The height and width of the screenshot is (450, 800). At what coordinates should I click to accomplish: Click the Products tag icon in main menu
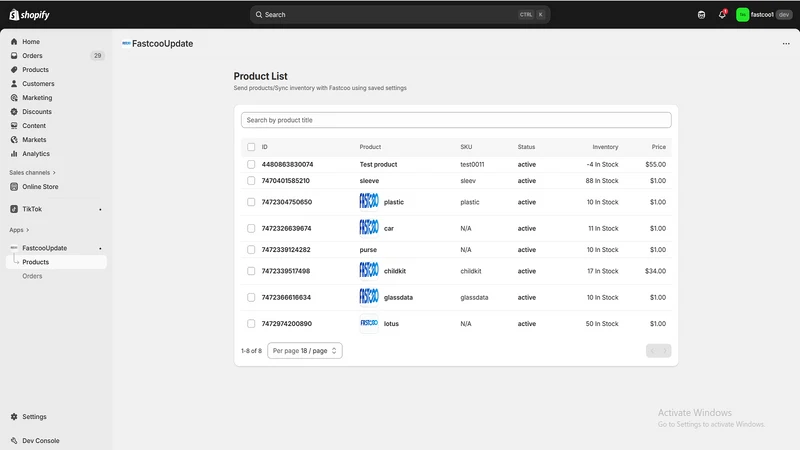(x=14, y=69)
